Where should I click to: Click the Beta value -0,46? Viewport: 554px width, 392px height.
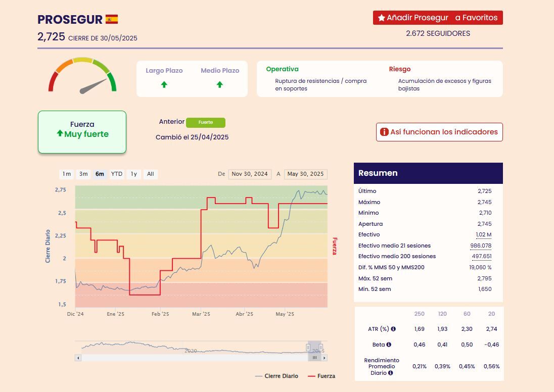[x=491, y=345]
